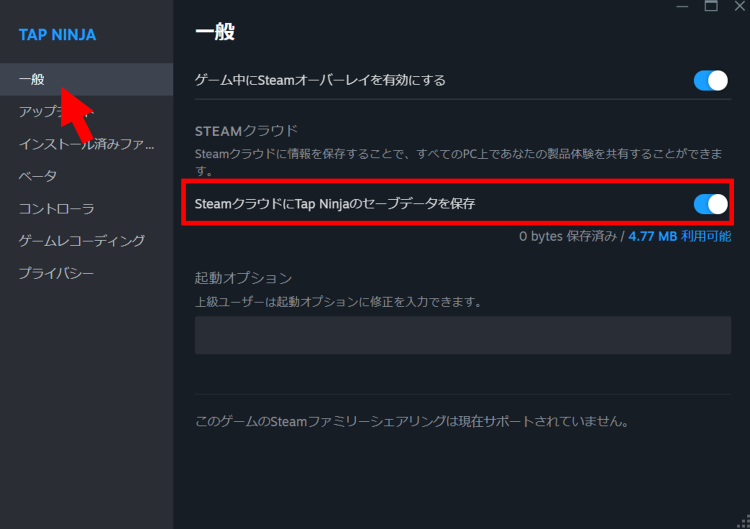Disable Steamクラウド Tap Ninja save toggle
Screen dimensions: 750x529
click(711, 204)
